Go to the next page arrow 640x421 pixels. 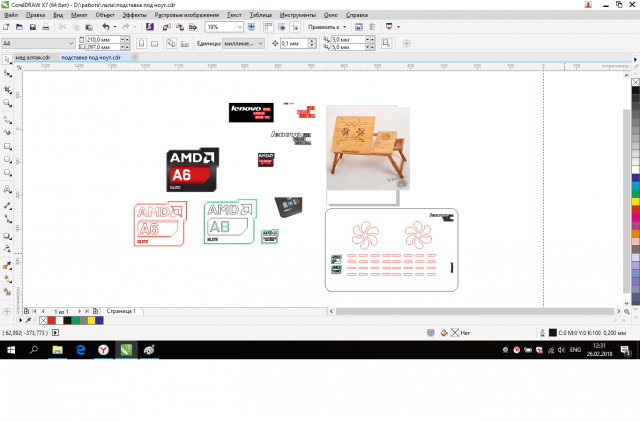pos(79,311)
